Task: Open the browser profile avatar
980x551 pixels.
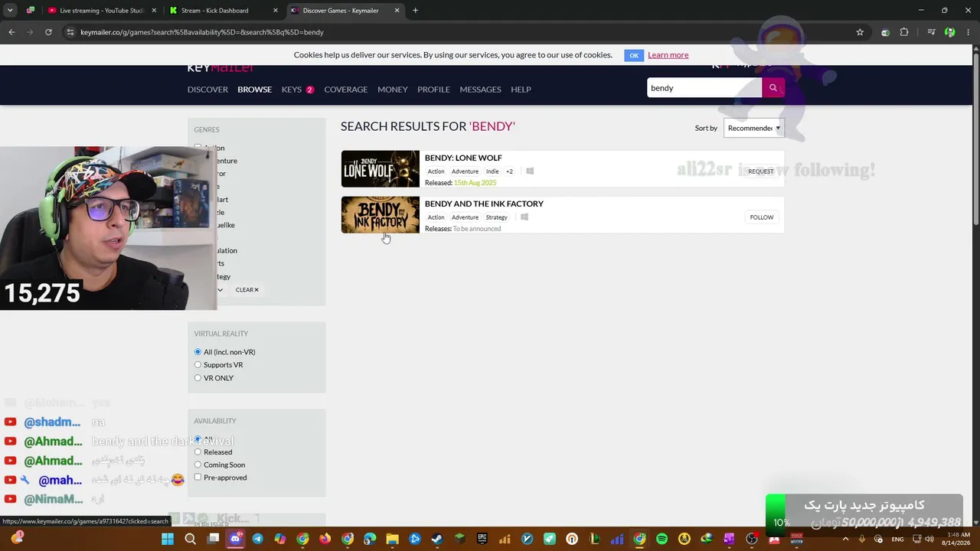Action: pos(949,32)
